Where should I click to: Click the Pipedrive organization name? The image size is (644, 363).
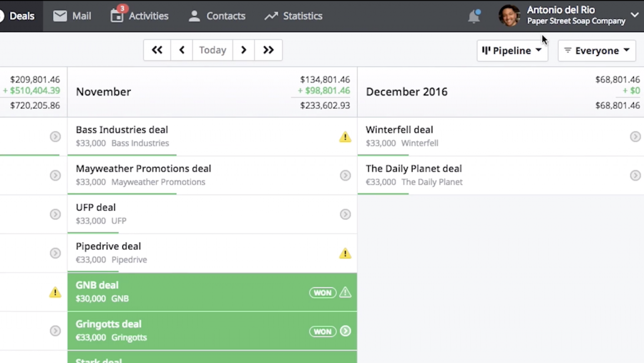pyautogui.click(x=129, y=260)
